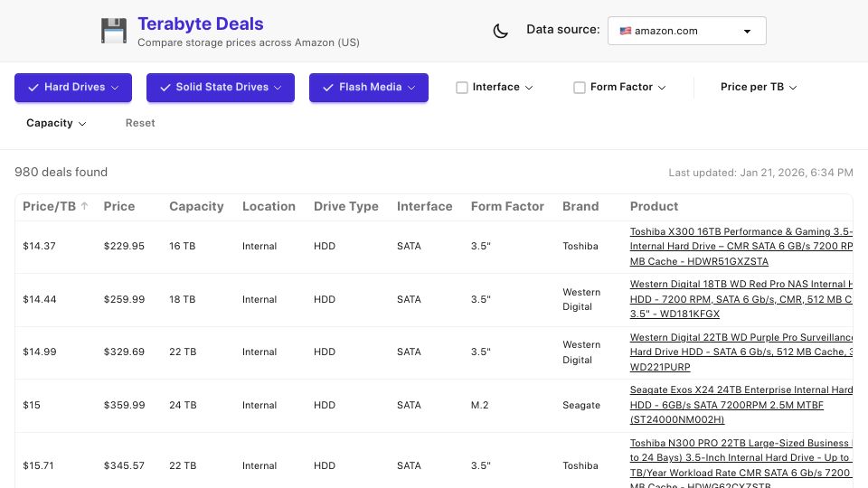Click the Last updated timestamp
The width and height of the screenshot is (868, 488).
tap(760, 173)
